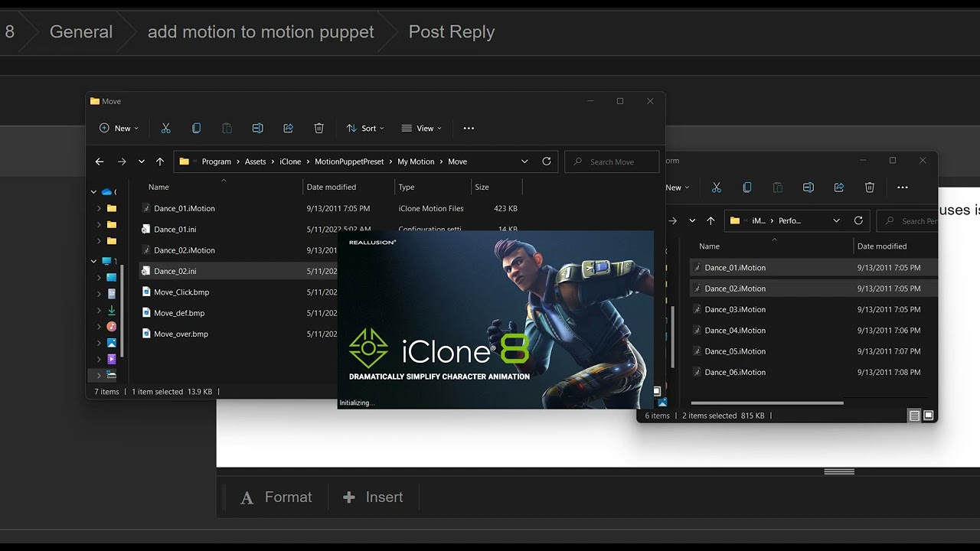Image resolution: width=980 pixels, height=551 pixels.
Task: Open the New dropdown in Move window
Action: [119, 129]
